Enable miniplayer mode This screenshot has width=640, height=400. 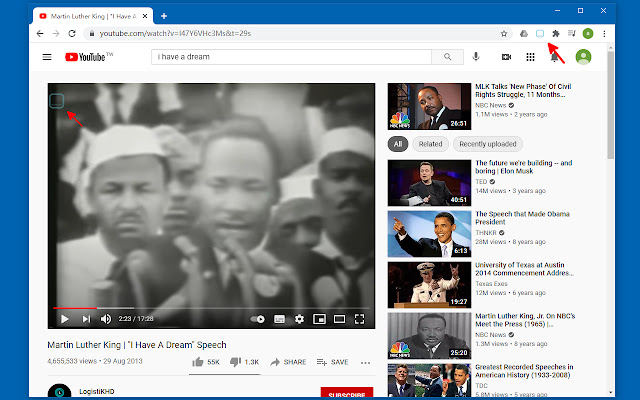click(319, 319)
